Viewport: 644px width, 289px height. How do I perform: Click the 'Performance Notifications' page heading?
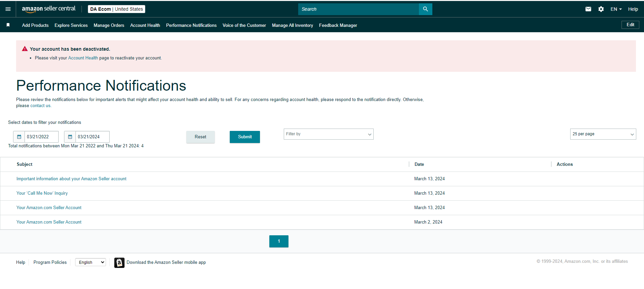tap(101, 86)
